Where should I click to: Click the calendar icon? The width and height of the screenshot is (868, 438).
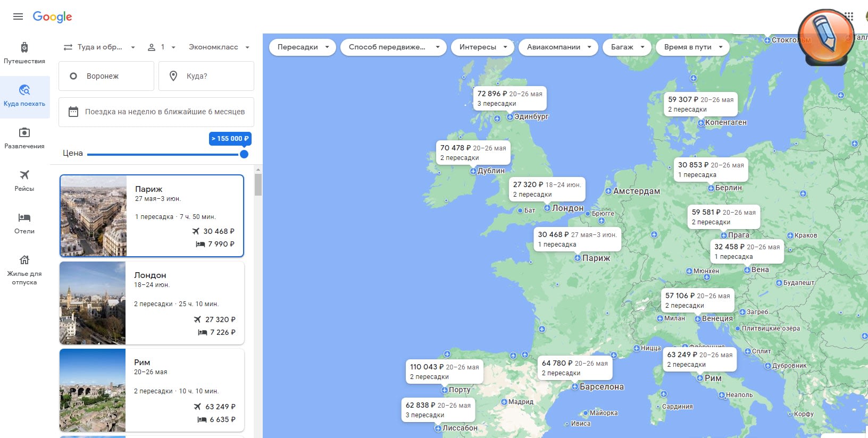tap(73, 112)
